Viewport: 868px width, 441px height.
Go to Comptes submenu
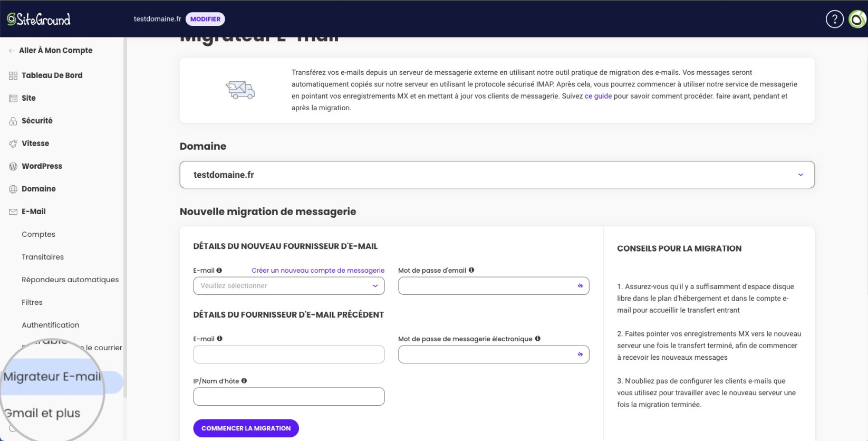coord(38,234)
